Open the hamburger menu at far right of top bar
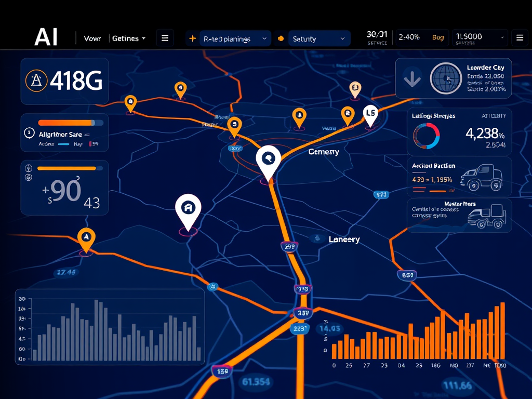The width and height of the screenshot is (532, 399). point(519,37)
